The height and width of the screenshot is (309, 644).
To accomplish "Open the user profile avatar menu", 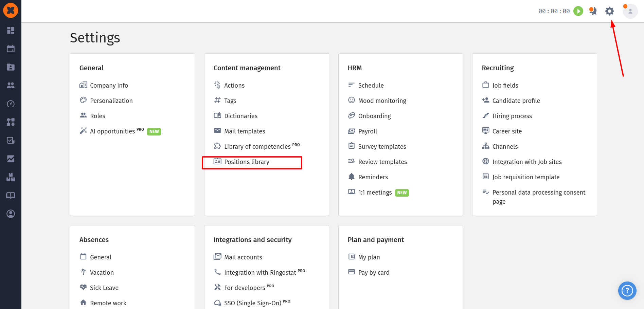I will point(630,11).
